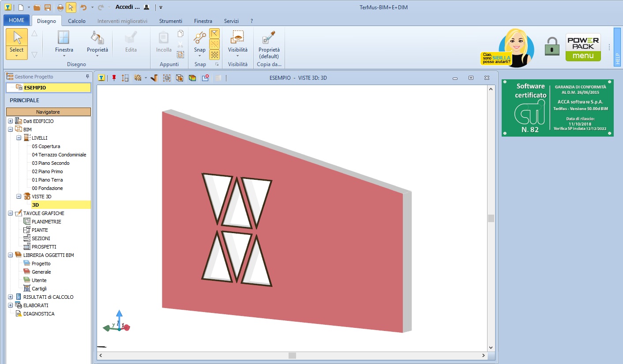Viewport: 623px width, 364px height.
Task: Toggle the middle snap mode button
Action: [x=214, y=44]
